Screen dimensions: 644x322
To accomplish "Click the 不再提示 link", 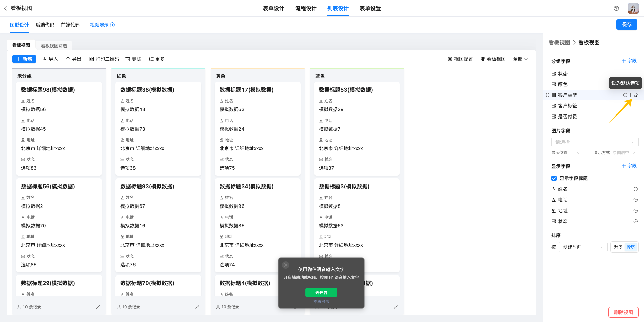I will pyautogui.click(x=321, y=302).
